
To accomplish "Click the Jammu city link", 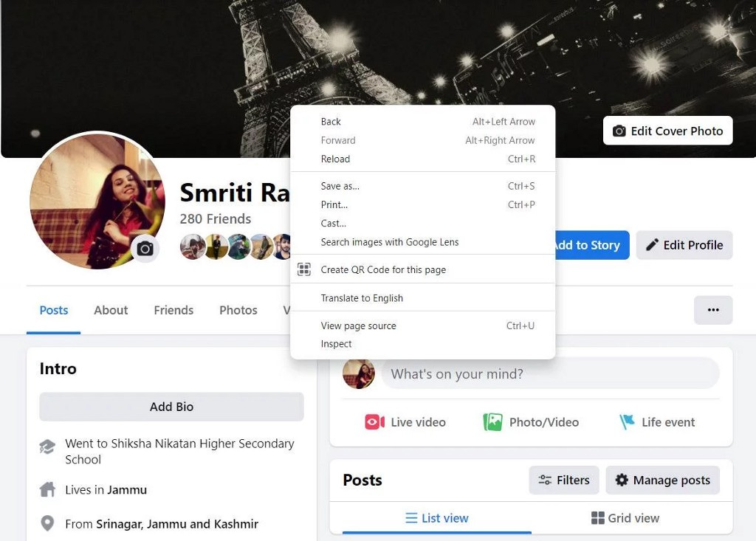I will point(127,490).
